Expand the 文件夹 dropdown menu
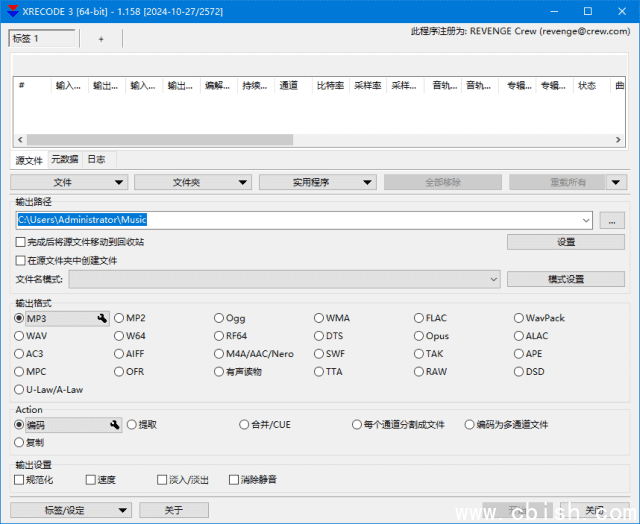Image resolution: width=640 pixels, height=524 pixels. [193, 182]
